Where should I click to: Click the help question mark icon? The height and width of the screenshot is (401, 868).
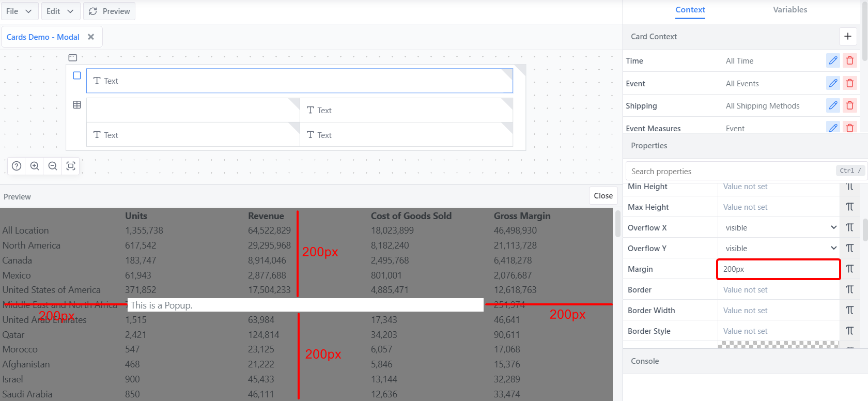point(17,166)
